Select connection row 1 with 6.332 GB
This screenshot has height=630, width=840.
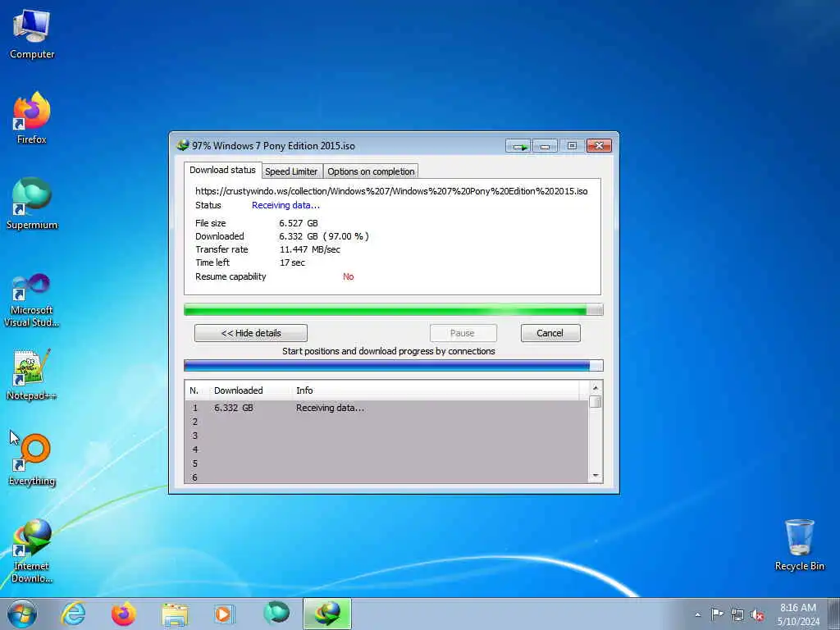click(x=387, y=408)
